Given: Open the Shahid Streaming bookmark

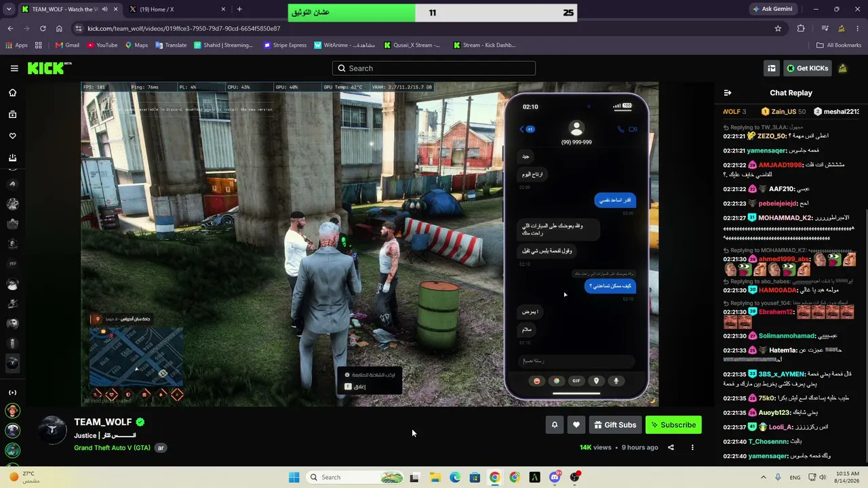Looking at the screenshot, I should [223, 45].
